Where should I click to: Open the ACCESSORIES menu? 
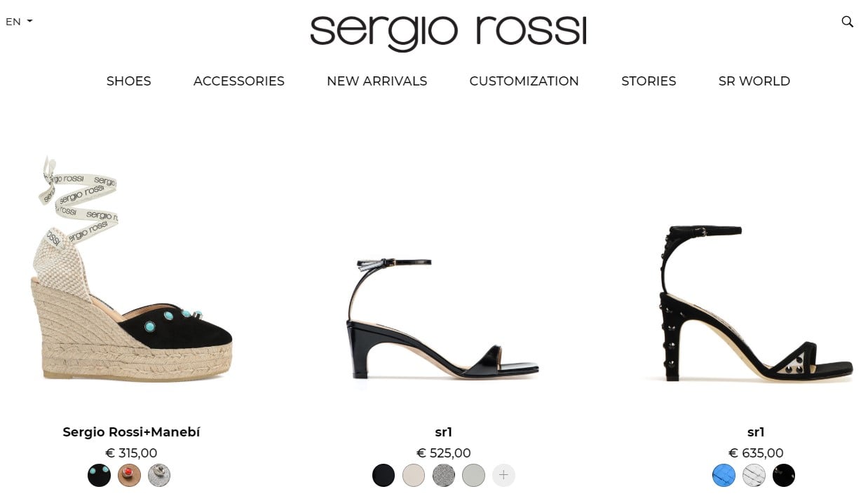tap(239, 81)
